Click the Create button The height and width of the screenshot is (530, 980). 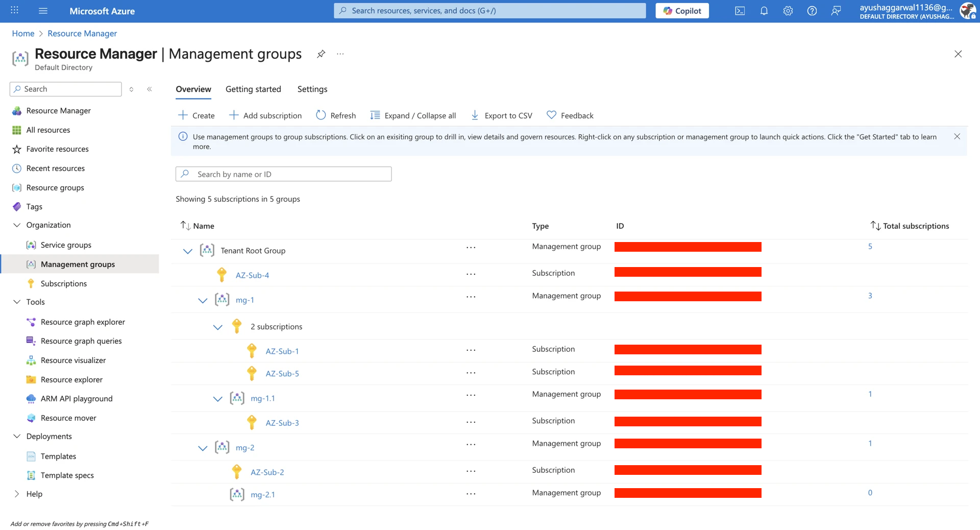197,115
